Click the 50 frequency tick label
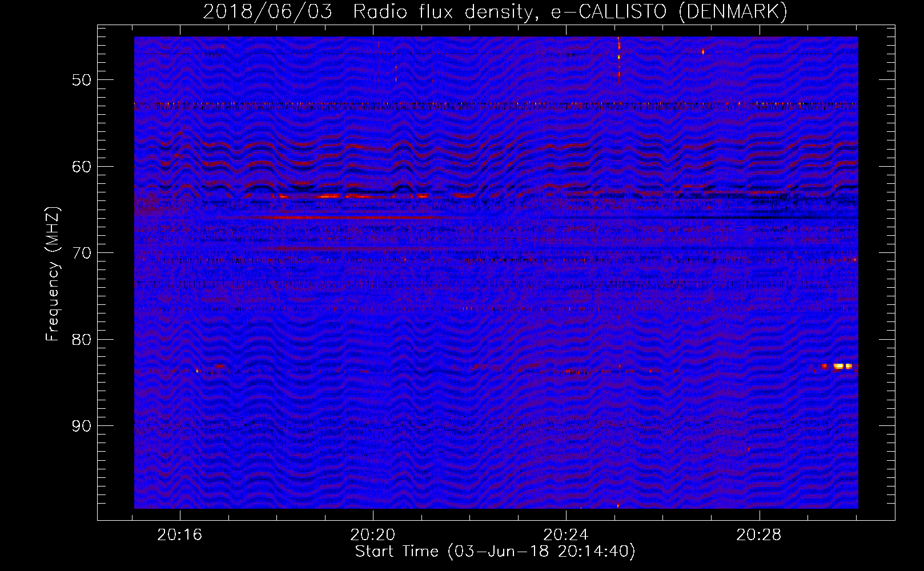Image resolution: width=924 pixels, height=571 pixels. point(82,80)
